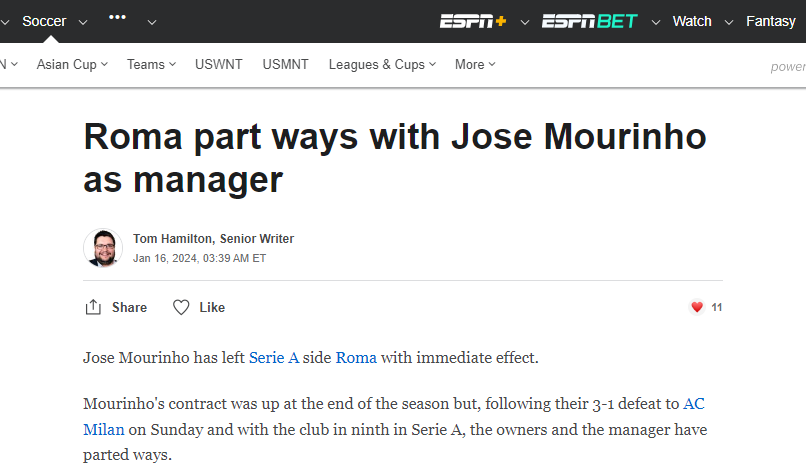Click the heart Like icon
Screen dimensions: 806x473
coord(181,307)
